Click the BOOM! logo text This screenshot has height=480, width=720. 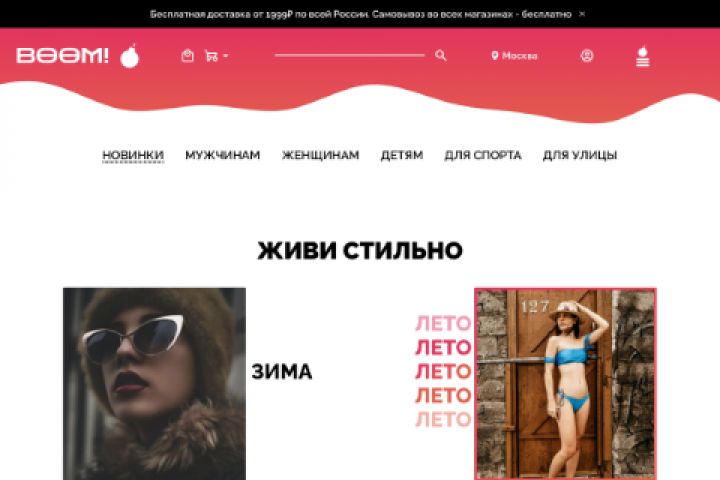62,56
